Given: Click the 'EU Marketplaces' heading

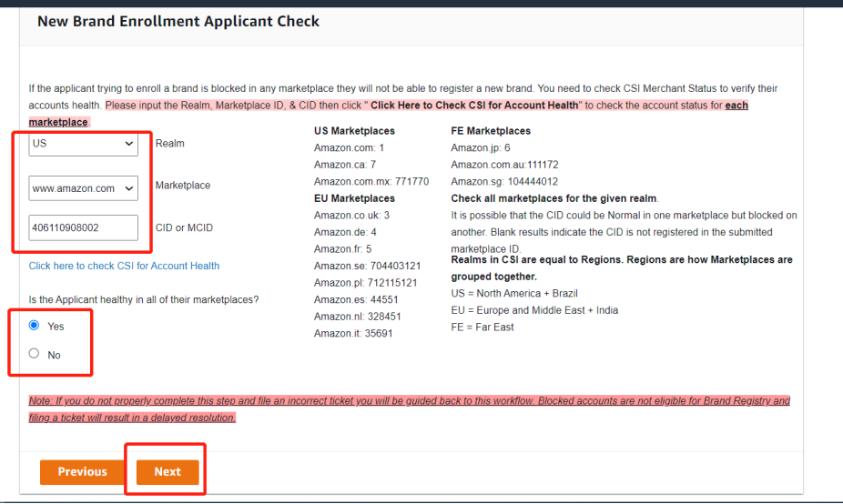Looking at the screenshot, I should tap(354, 199).
